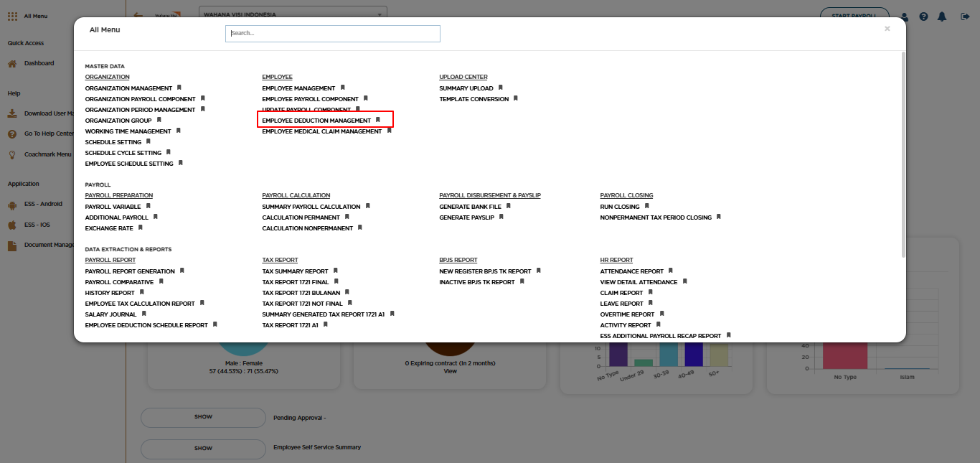The width and height of the screenshot is (980, 463).
Task: Bookmark Generate Bank File entry
Action: (x=509, y=206)
